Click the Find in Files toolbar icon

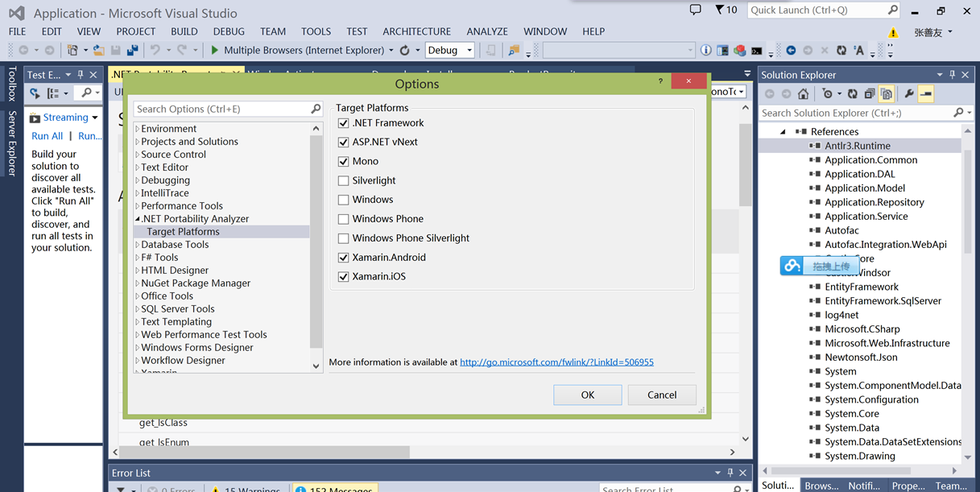pyautogui.click(x=513, y=50)
